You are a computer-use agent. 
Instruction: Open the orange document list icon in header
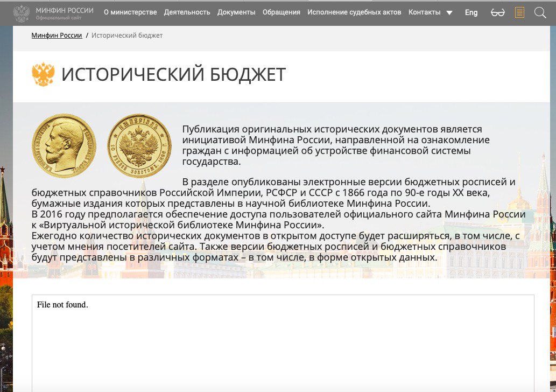(519, 13)
